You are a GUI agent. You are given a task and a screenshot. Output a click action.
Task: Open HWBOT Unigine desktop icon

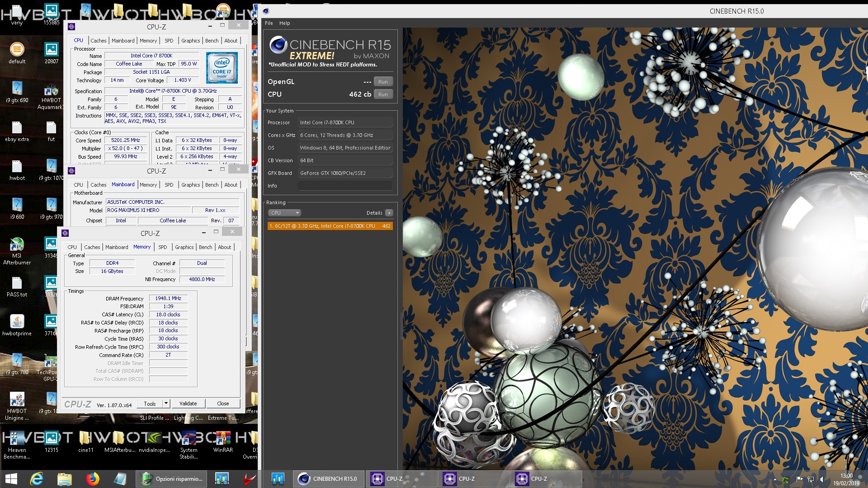pyautogui.click(x=17, y=406)
